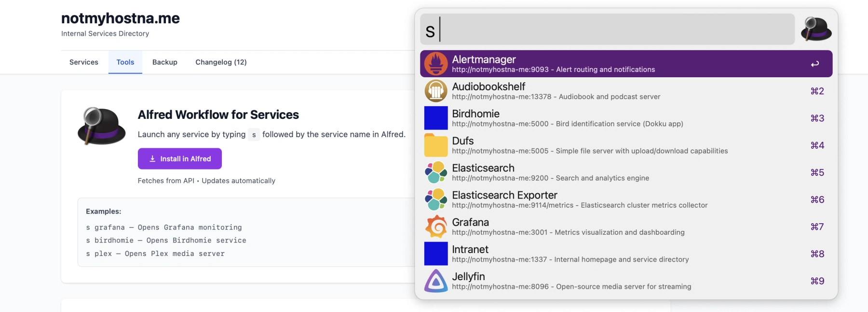Select the Tools tab
The height and width of the screenshot is (312, 868).
(x=125, y=62)
